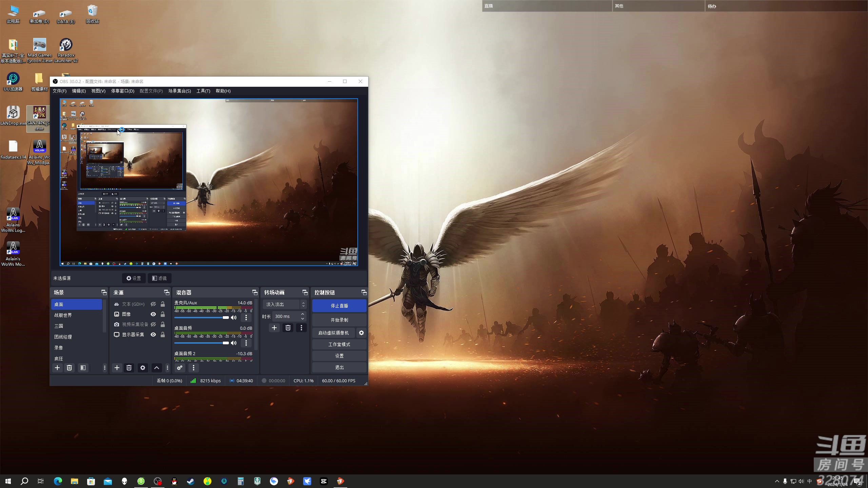The image size is (868, 488).
Task: Click the 麦克风/Aux volume slider handle
Action: point(225,318)
